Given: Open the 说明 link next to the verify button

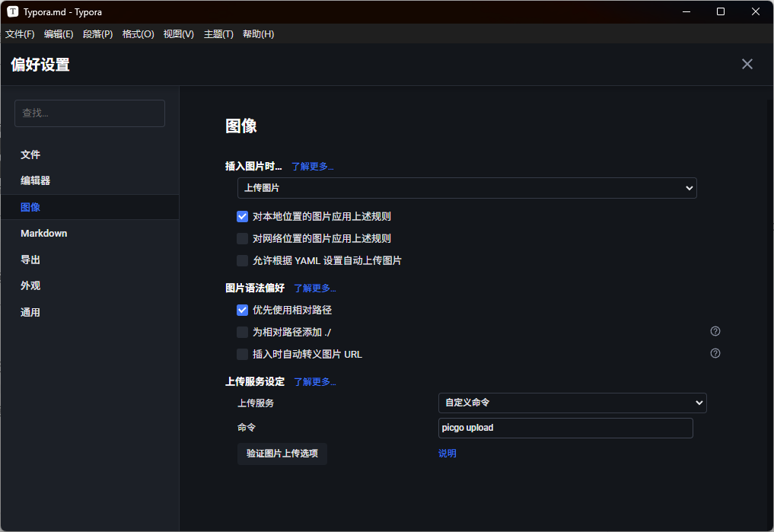Looking at the screenshot, I should coord(448,454).
